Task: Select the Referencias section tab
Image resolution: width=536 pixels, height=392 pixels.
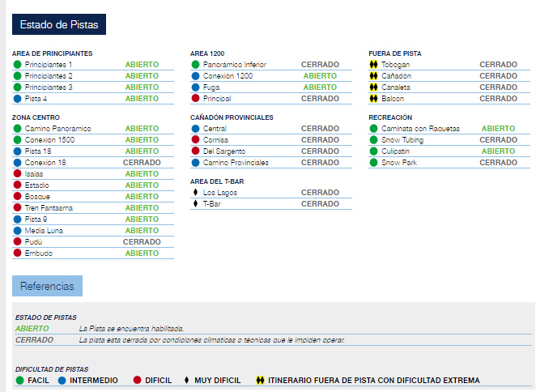Action: (47, 286)
